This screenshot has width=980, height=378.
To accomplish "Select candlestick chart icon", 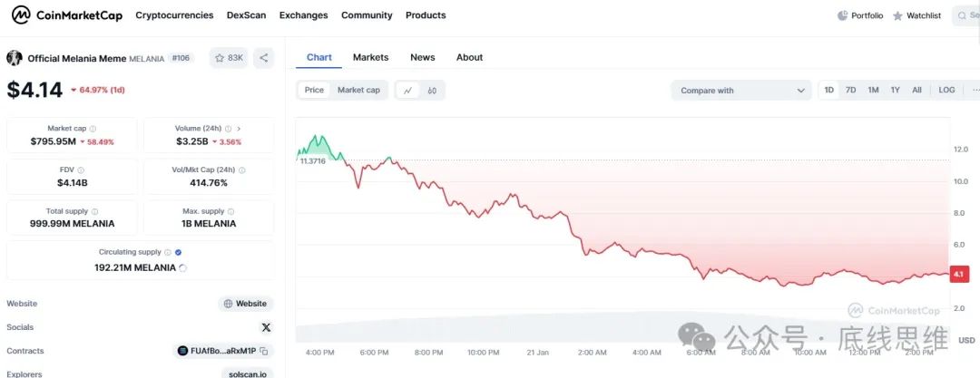I will (x=432, y=91).
